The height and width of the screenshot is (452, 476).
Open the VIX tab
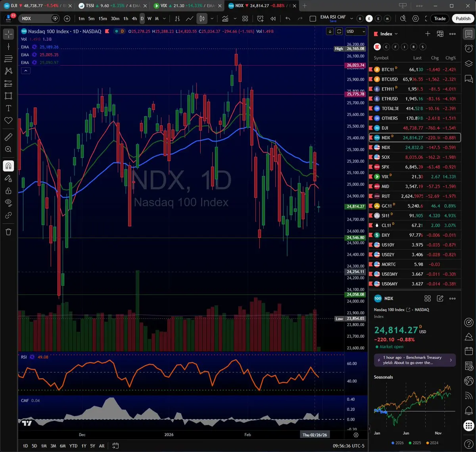pos(187,6)
